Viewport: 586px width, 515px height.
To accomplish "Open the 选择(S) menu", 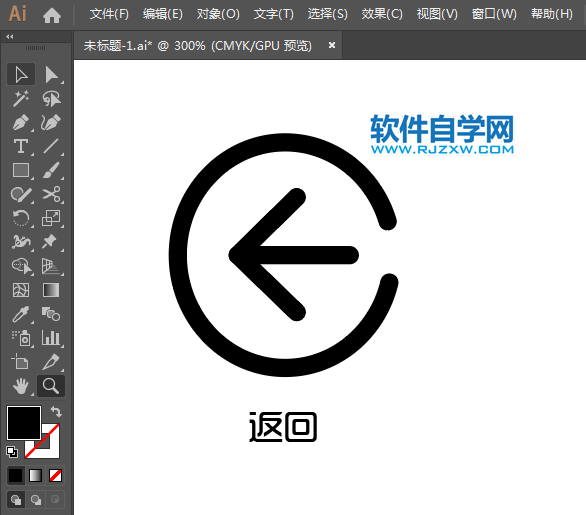I will point(327,14).
